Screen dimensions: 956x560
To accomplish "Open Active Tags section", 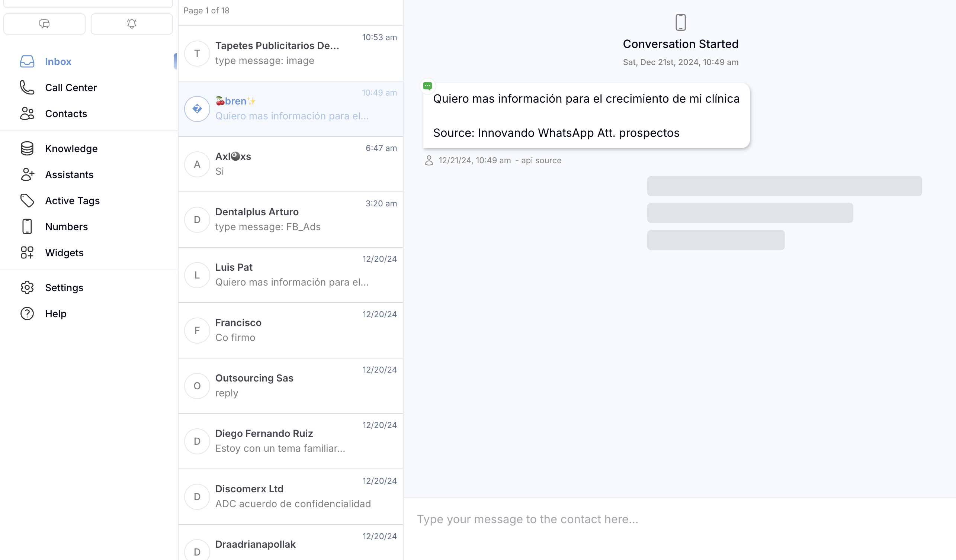I will pyautogui.click(x=72, y=200).
